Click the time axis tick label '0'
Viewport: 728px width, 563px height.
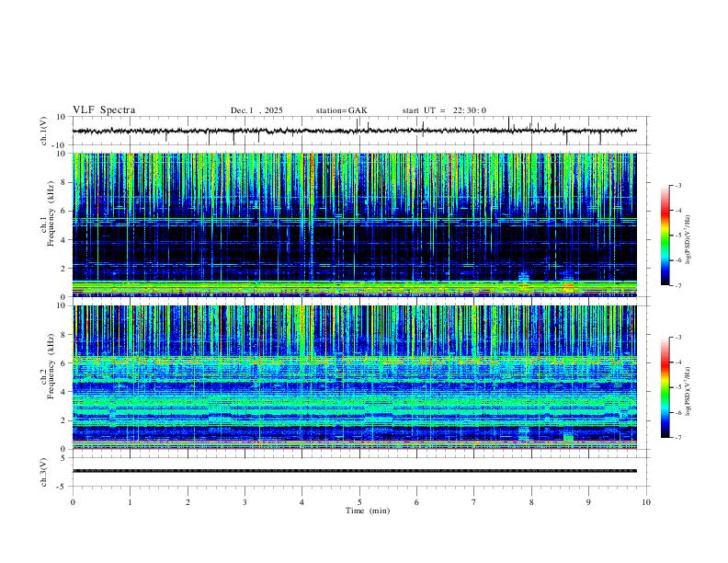pyautogui.click(x=73, y=502)
